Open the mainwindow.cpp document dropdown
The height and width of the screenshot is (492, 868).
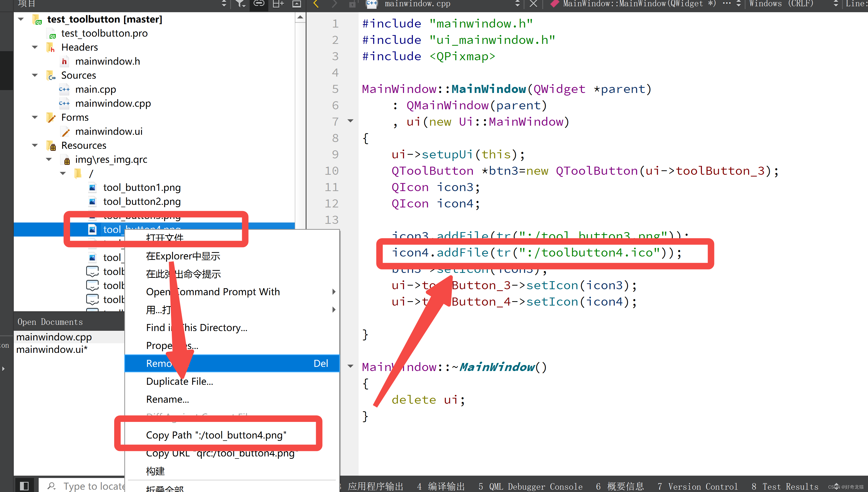517,3
